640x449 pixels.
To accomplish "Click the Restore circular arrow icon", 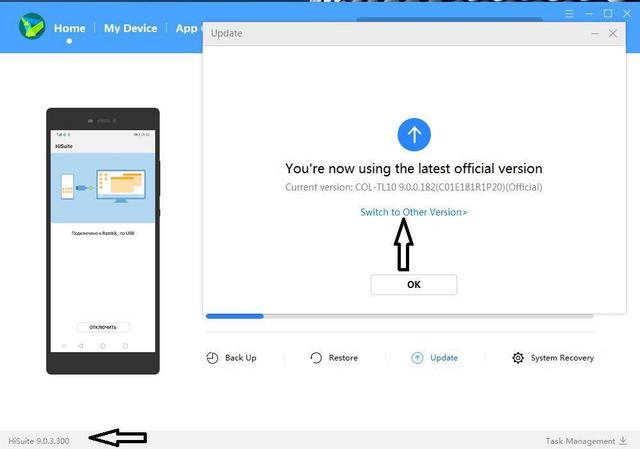I will click(x=316, y=358).
